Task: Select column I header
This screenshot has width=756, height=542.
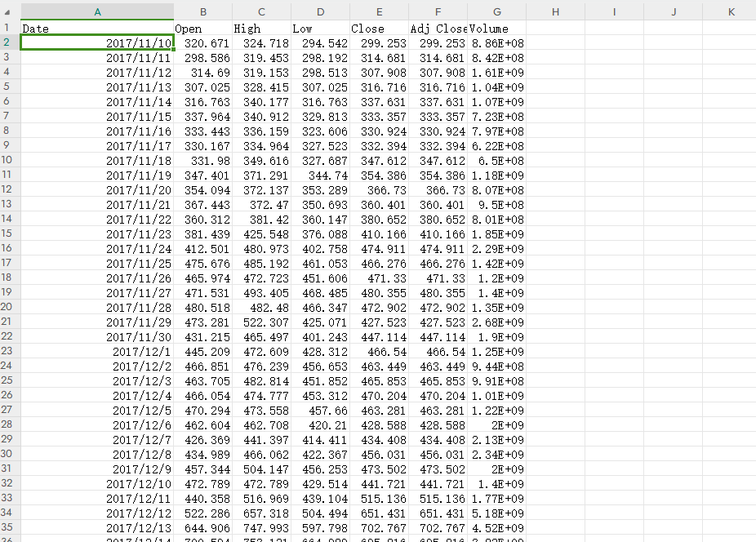Action: pyautogui.click(x=615, y=12)
